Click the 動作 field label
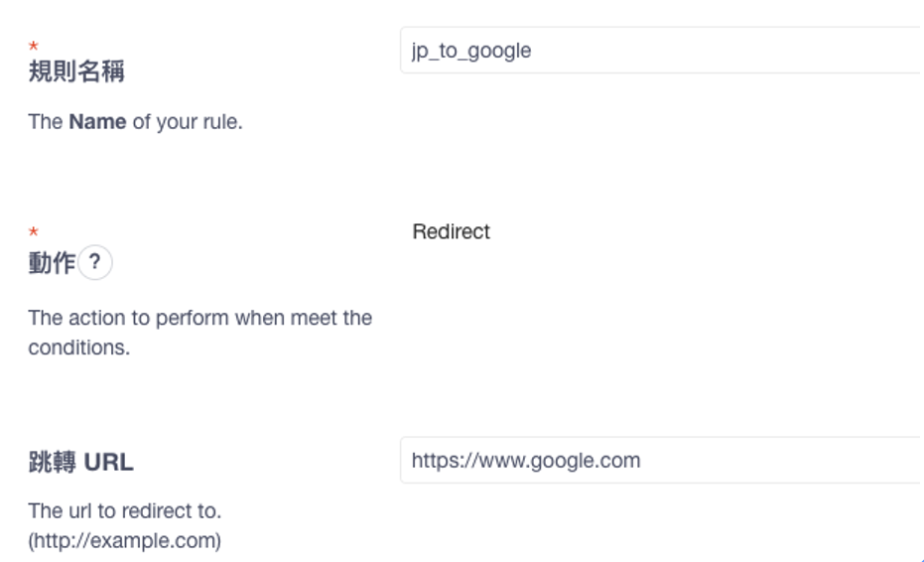Screen dimensions: 924x562 point(52,263)
